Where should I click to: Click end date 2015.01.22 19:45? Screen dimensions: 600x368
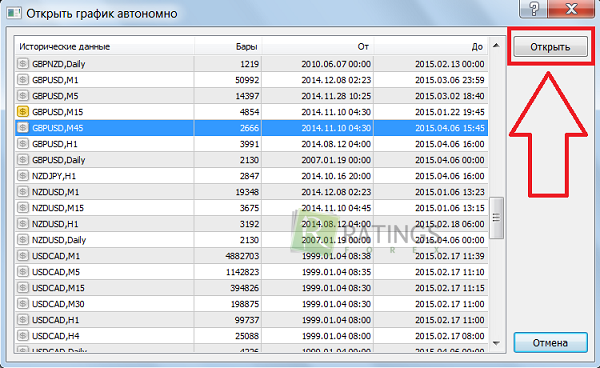pos(450,112)
